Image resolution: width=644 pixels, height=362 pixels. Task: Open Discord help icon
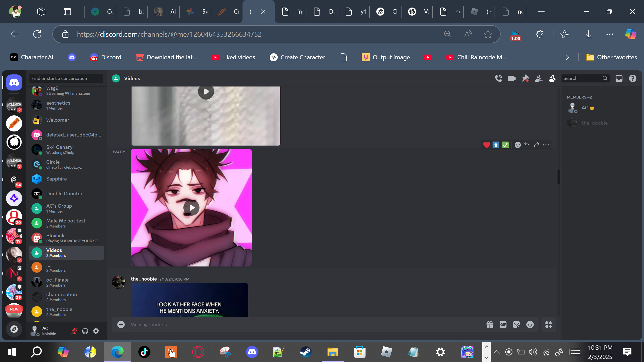[633, 78]
